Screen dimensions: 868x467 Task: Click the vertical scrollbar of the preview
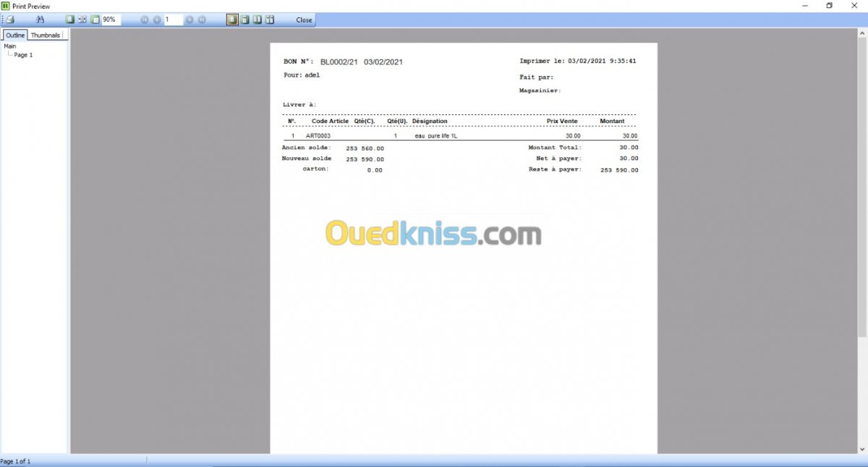pos(862,240)
